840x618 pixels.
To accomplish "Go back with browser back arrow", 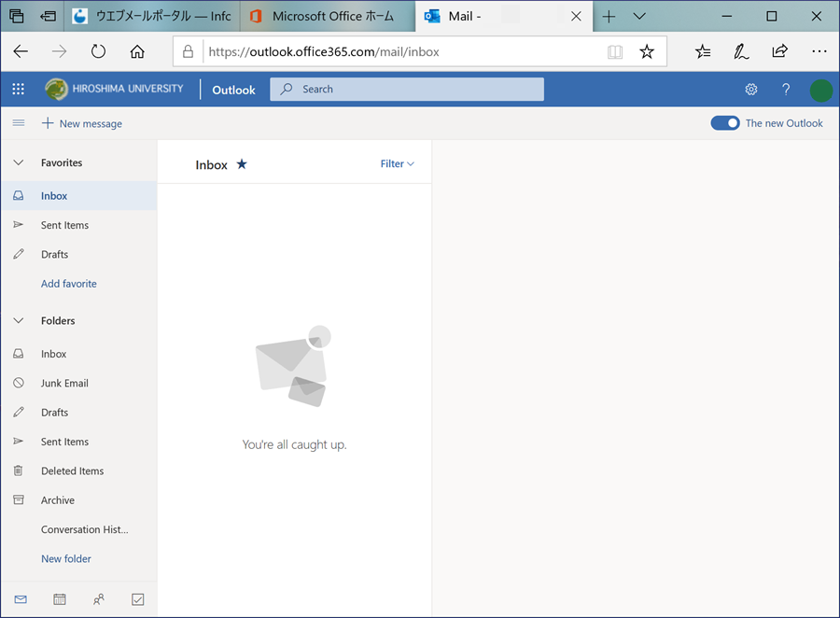I will pyautogui.click(x=21, y=51).
